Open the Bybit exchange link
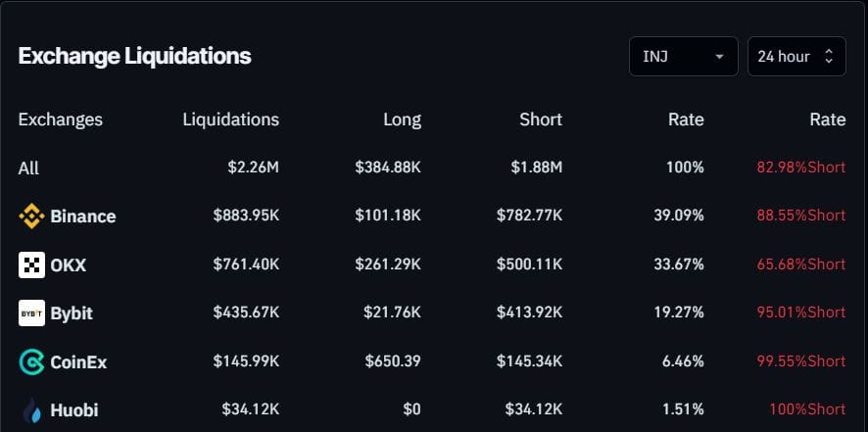The height and width of the screenshot is (432, 868). pos(72,313)
